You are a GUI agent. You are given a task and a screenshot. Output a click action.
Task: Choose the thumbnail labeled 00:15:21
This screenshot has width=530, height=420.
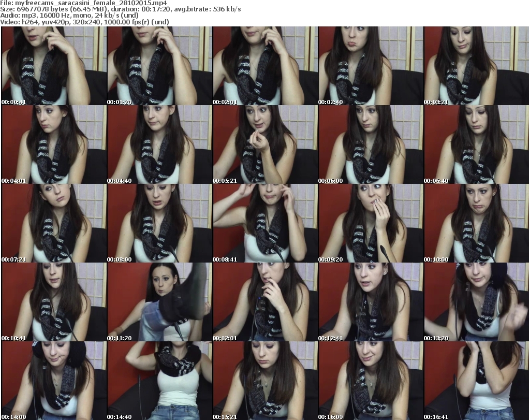click(265, 381)
